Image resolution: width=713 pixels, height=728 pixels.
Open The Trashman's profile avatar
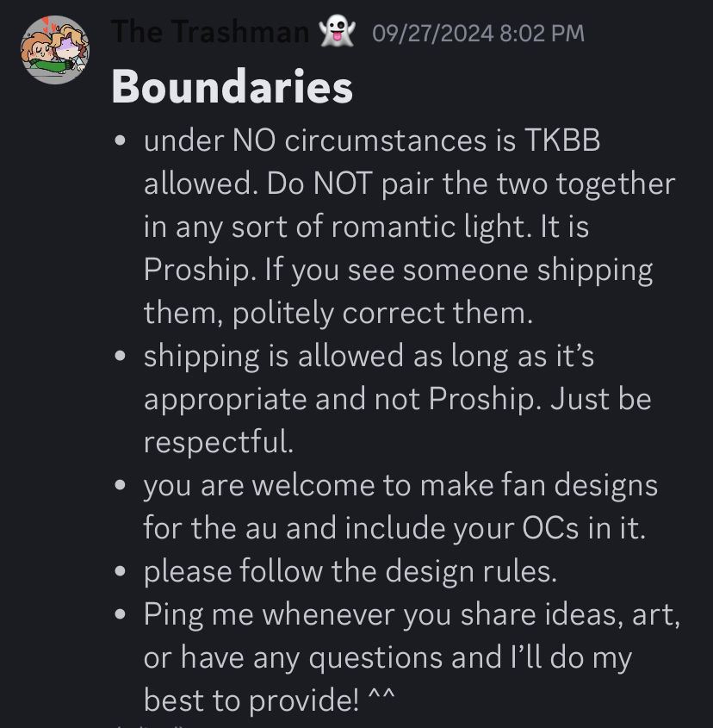point(55,50)
